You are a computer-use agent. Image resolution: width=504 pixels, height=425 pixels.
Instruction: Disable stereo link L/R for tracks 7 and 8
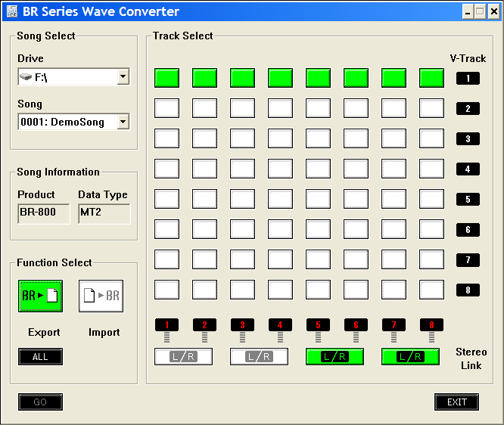410,357
